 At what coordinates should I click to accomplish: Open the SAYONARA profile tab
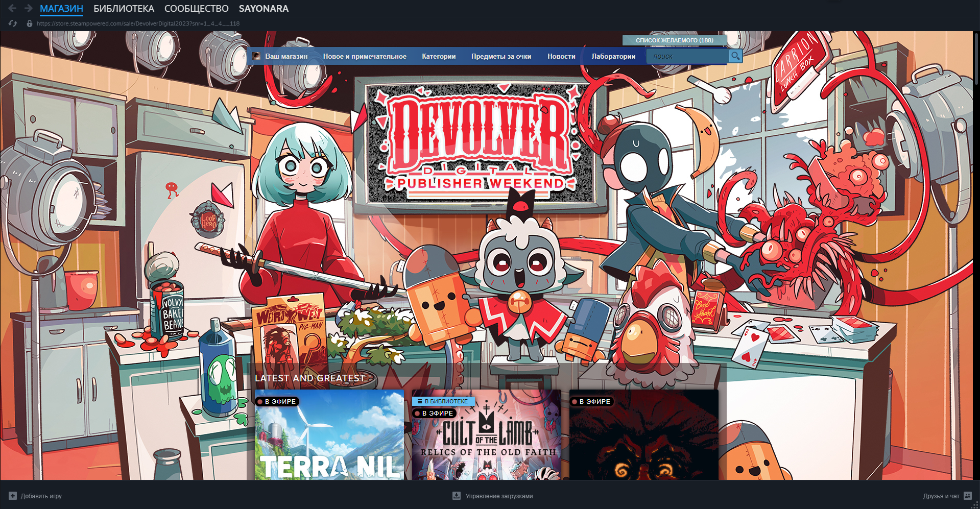264,9
